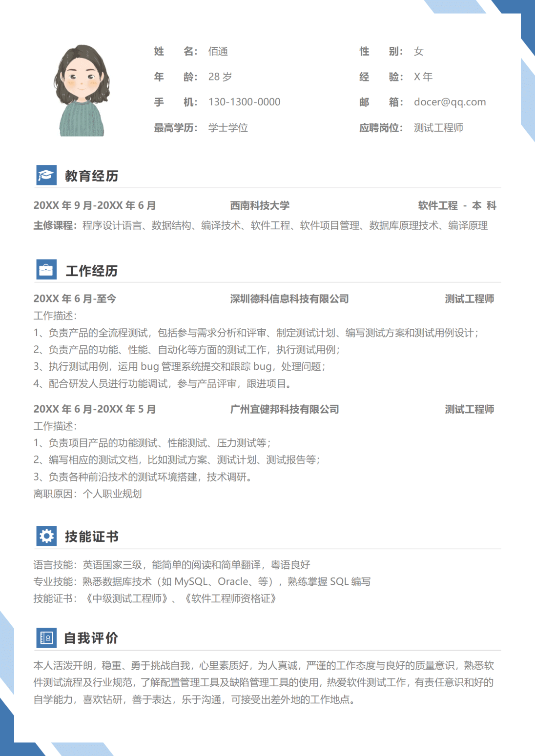Click the 自我评价 section heading
Viewport: 535px width, 756px height.
pos(91,638)
